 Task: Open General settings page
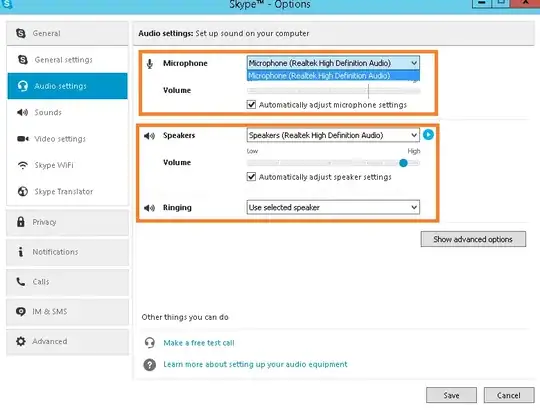coord(67,60)
